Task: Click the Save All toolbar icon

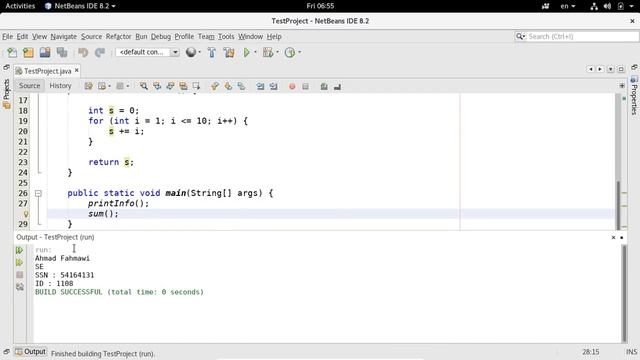Action: [62, 52]
